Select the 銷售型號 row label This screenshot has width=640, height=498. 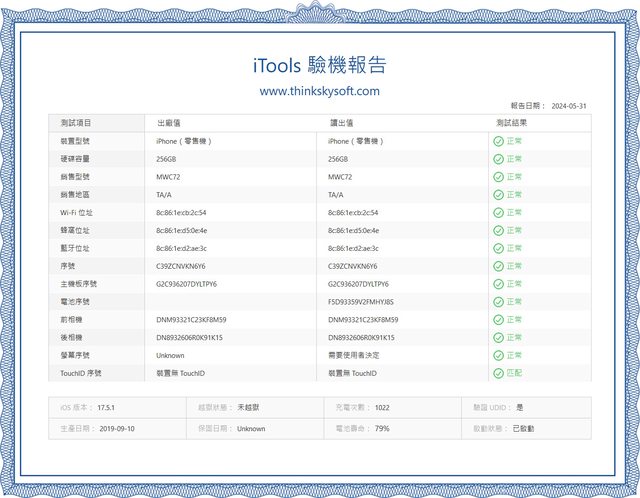pyautogui.click(x=75, y=177)
